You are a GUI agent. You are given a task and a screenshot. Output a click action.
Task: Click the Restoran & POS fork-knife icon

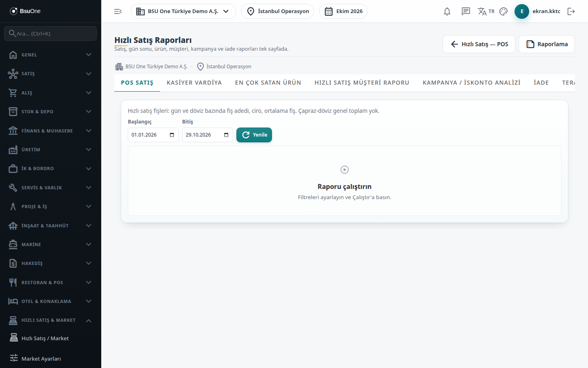[x=13, y=283]
